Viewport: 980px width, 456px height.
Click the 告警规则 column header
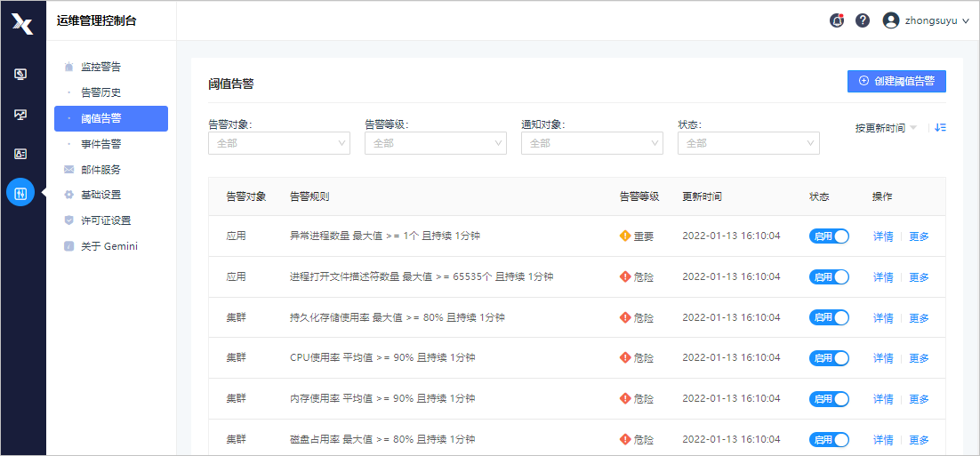point(310,196)
